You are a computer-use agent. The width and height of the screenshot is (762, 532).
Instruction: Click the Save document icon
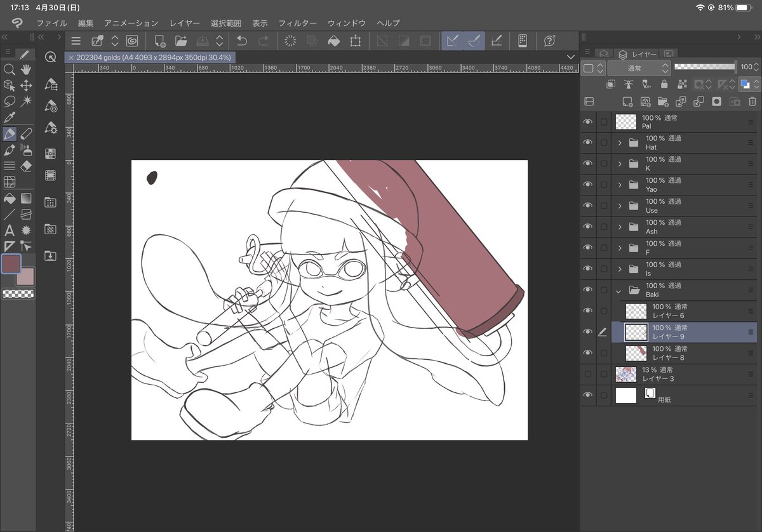[x=202, y=41]
